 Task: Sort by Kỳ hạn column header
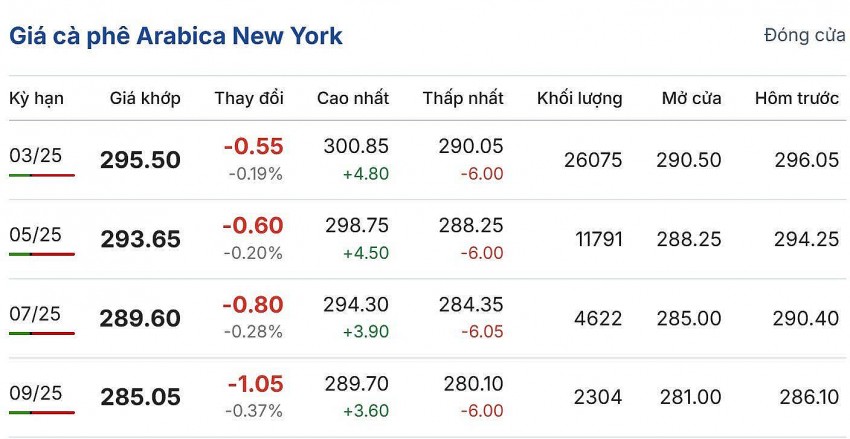pyautogui.click(x=36, y=98)
